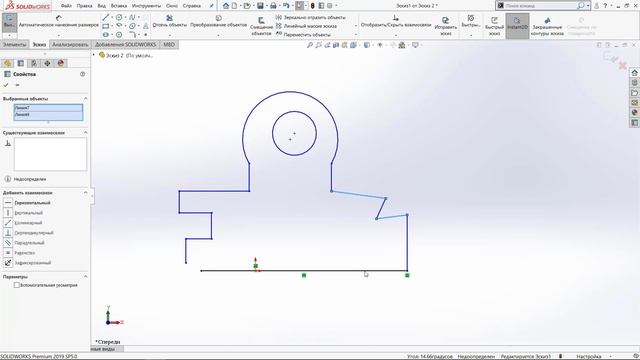Enable Вспомогательная геометрия checkbox

tap(17, 285)
